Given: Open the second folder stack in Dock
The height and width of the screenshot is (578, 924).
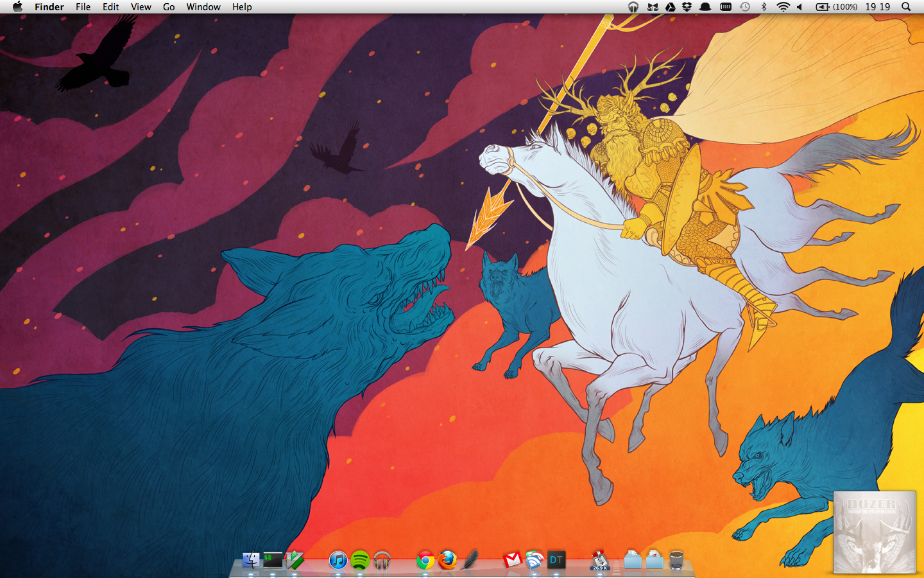Looking at the screenshot, I should pyautogui.click(x=654, y=560).
